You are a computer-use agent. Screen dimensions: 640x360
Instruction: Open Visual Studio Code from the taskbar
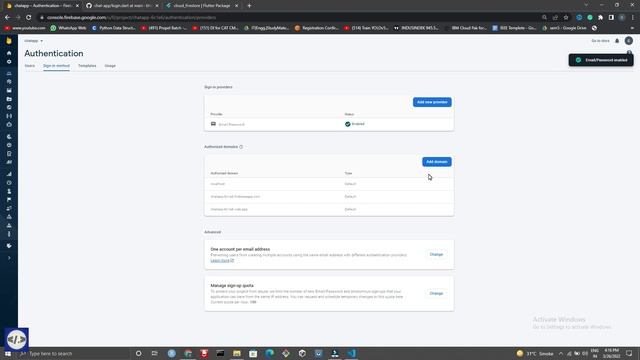coord(351,353)
